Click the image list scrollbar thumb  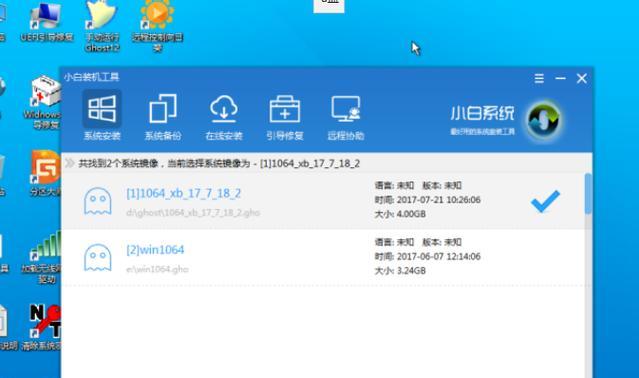point(588,193)
